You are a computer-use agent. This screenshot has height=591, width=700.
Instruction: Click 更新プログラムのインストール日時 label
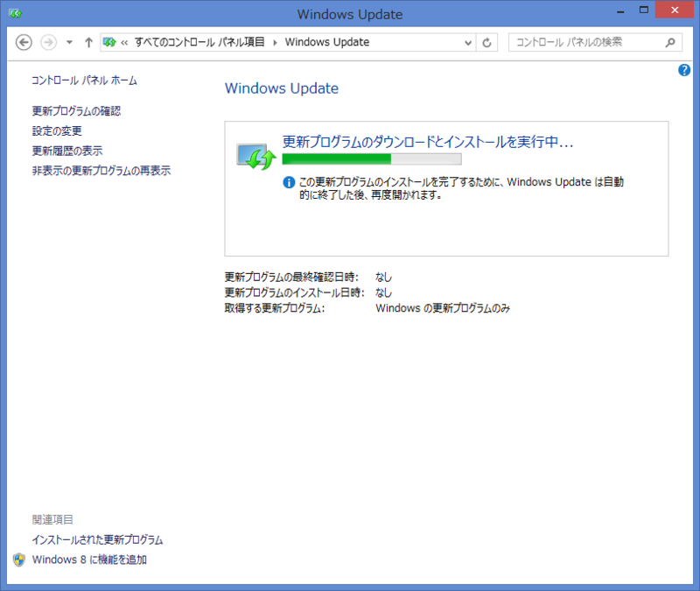295,292
